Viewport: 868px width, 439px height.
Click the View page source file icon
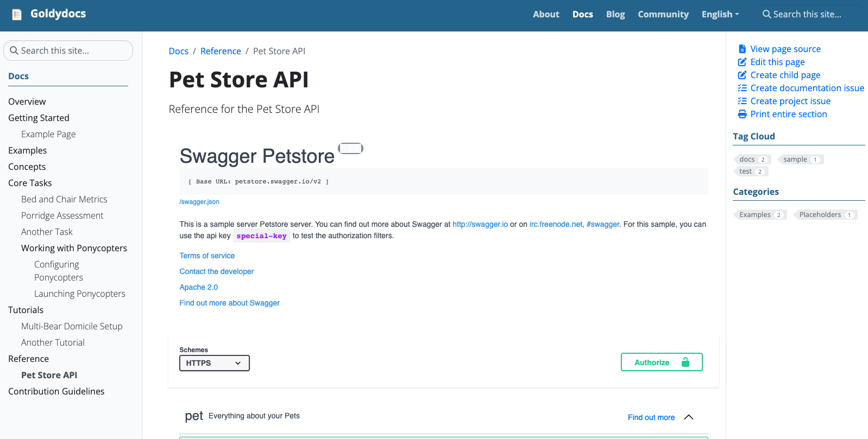pos(742,49)
